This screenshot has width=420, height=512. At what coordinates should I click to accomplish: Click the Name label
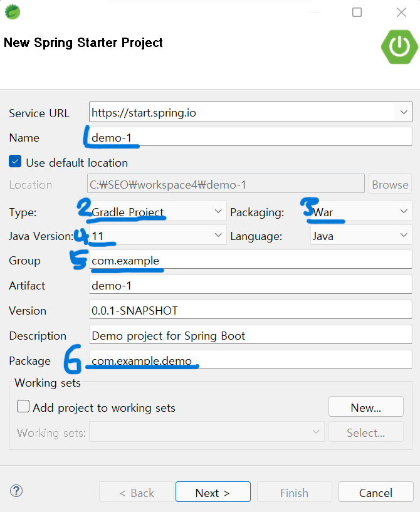24,137
